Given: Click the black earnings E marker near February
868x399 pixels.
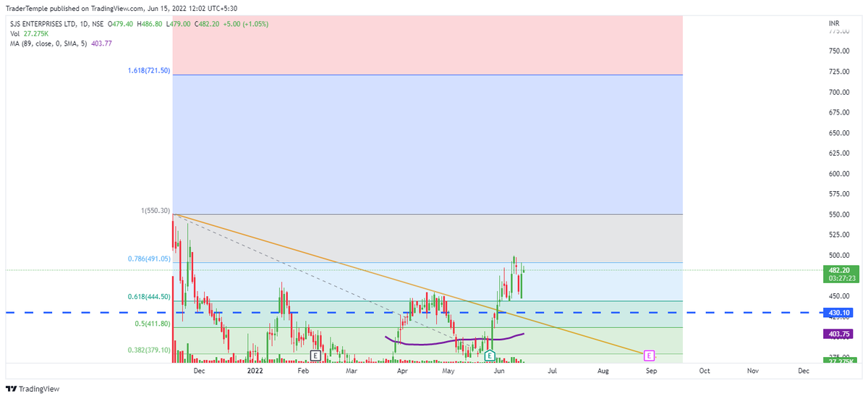Looking at the screenshot, I should (315, 356).
